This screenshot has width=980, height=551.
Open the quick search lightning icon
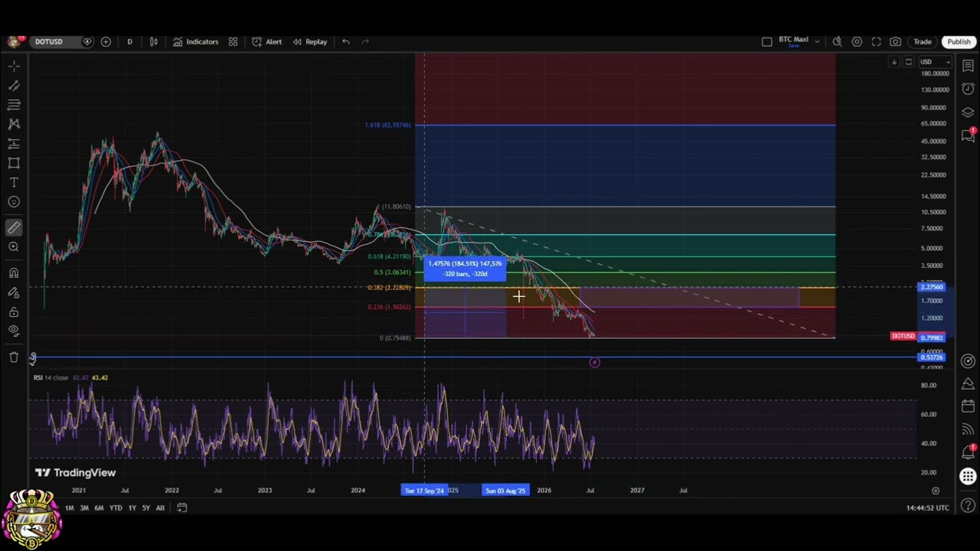[x=838, y=41]
